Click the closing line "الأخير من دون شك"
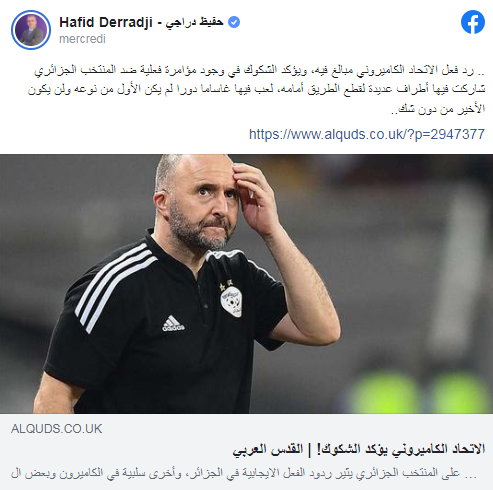Image resolution: width=493 pixels, height=490 pixels. point(438,109)
